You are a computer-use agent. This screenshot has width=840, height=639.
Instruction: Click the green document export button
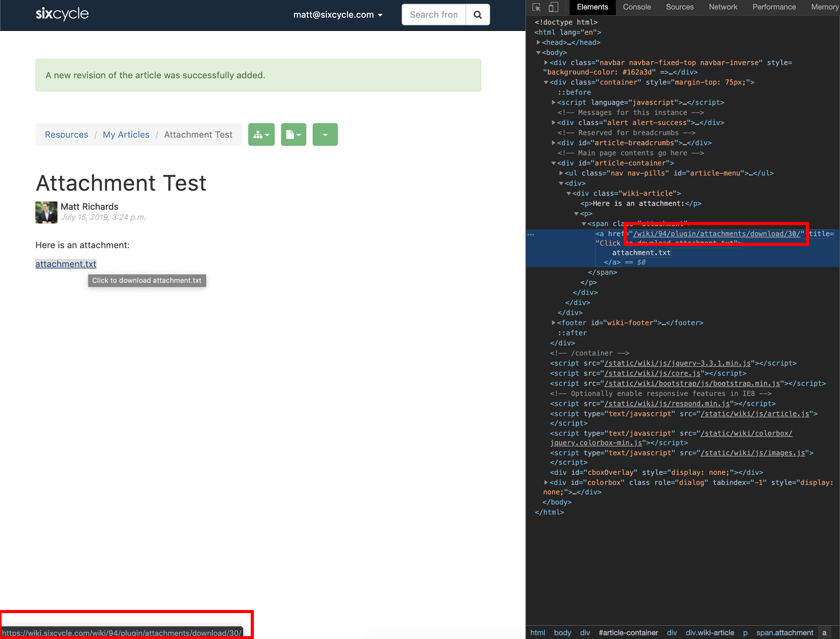click(x=293, y=134)
